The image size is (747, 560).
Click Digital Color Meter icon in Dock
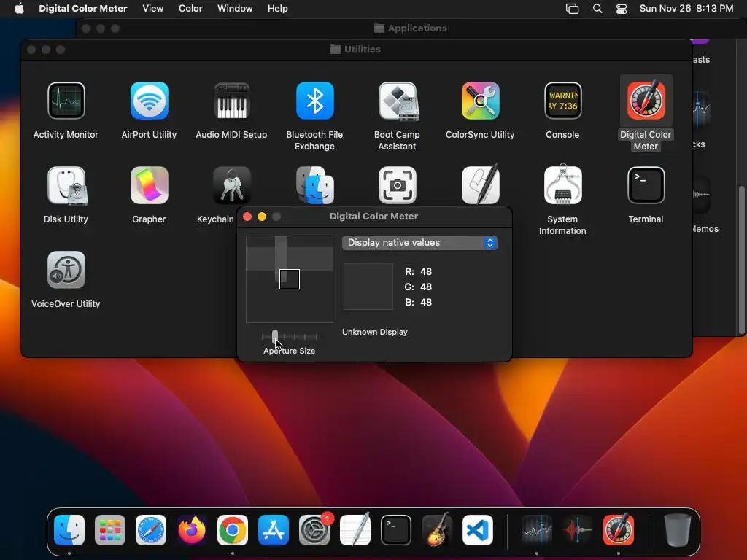coord(619,530)
